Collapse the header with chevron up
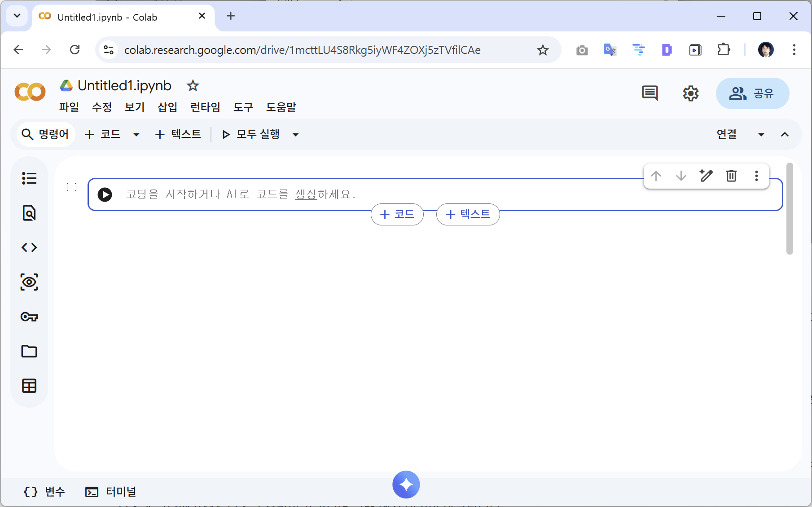 click(785, 134)
